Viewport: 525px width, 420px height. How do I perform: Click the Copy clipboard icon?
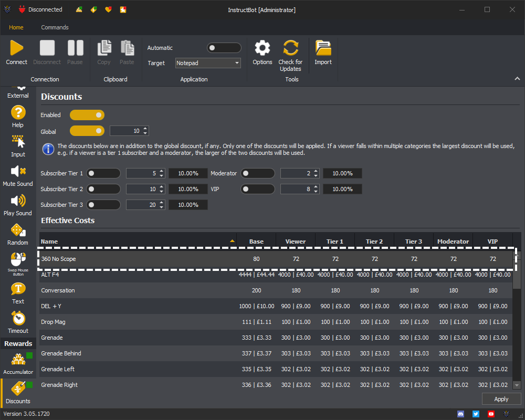click(104, 48)
